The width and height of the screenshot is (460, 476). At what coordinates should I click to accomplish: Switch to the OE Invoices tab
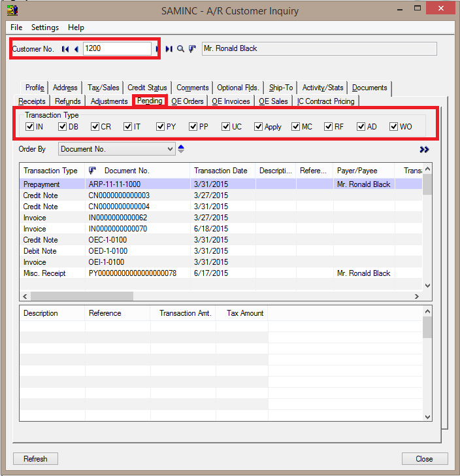(231, 101)
